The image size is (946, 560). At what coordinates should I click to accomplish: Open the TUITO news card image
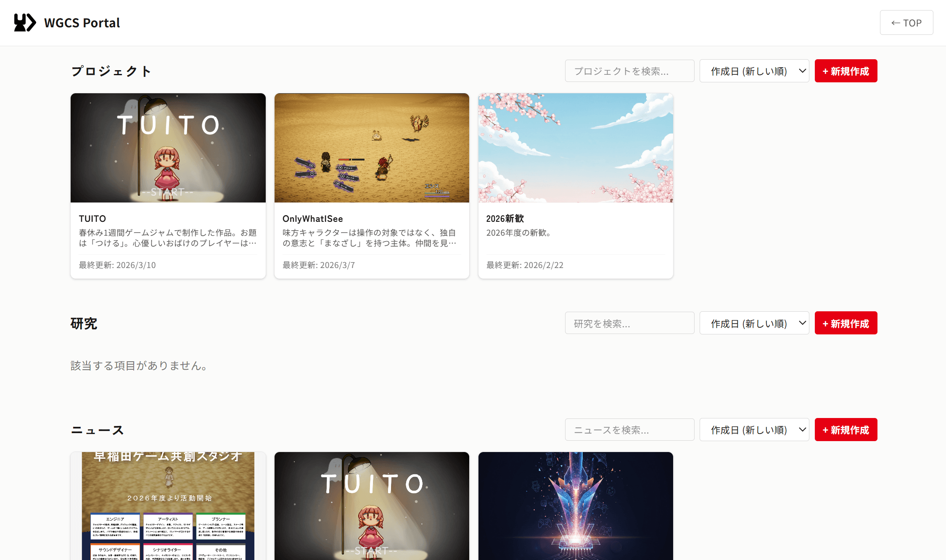click(372, 506)
